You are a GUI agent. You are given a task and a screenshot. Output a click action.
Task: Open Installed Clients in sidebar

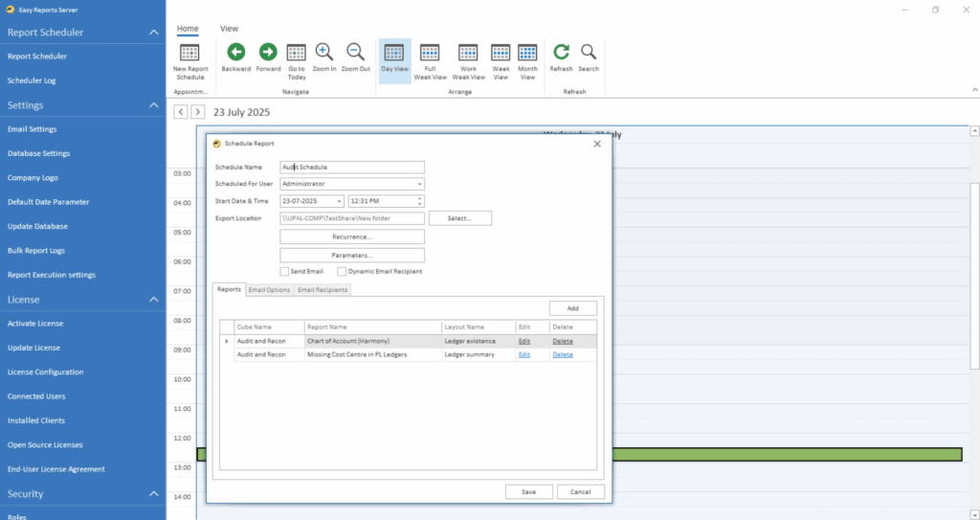coord(36,421)
